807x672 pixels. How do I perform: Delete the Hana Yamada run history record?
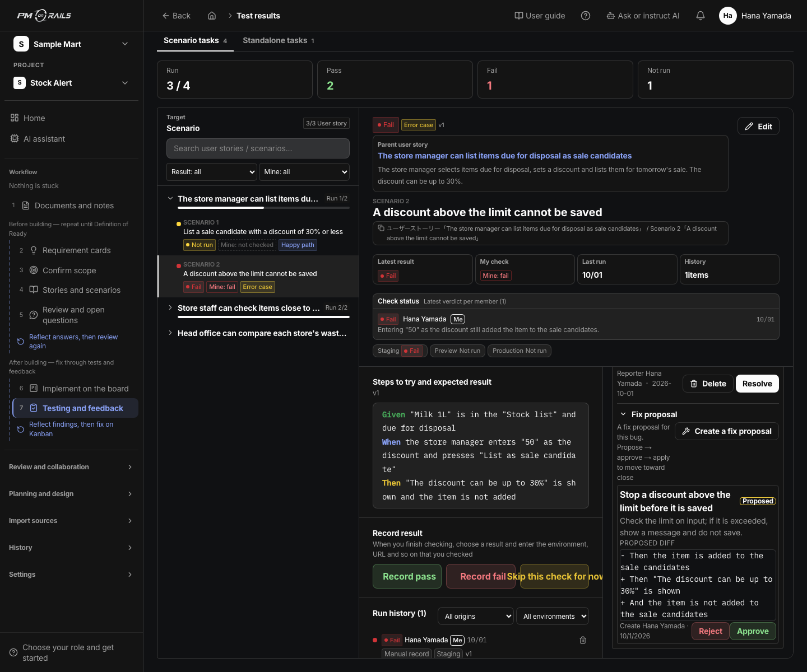(x=583, y=640)
